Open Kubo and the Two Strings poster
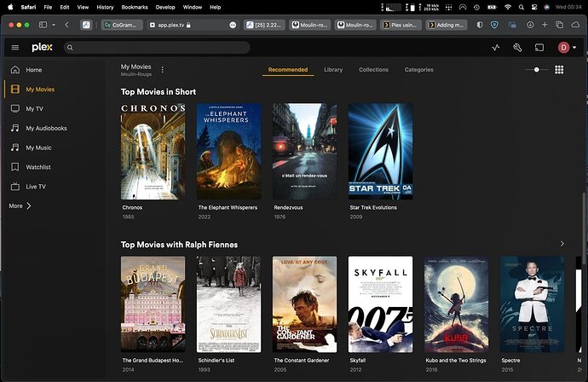Image resolution: width=588 pixels, height=382 pixels. pos(457,304)
